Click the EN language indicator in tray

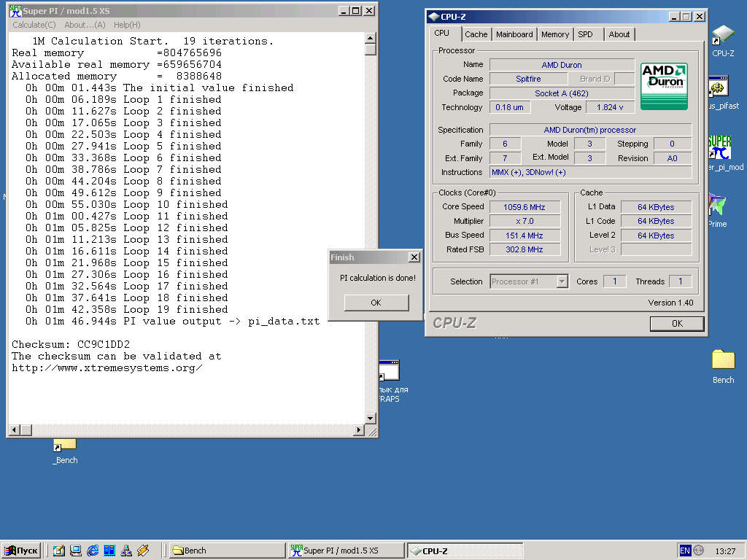coord(684,551)
